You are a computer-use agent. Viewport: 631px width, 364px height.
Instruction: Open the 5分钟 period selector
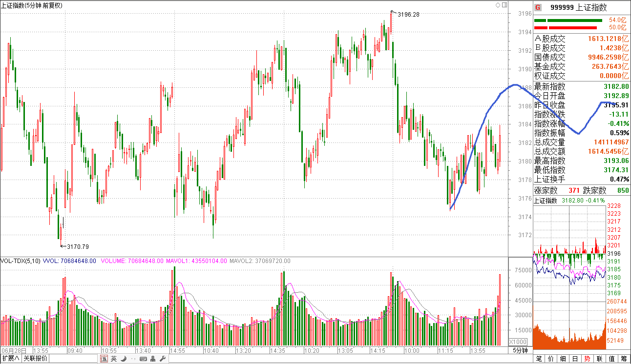520,351
